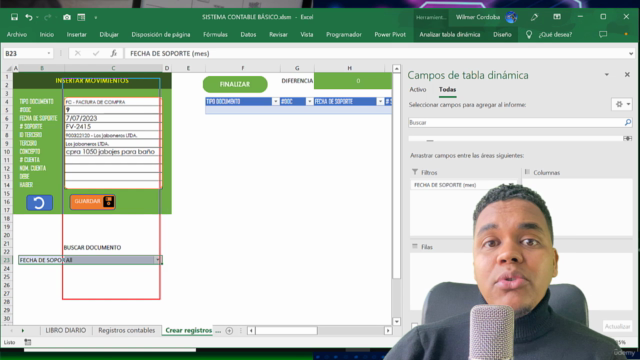Click the Select All corner triangle
The image size is (640, 360).
(x=8, y=68)
